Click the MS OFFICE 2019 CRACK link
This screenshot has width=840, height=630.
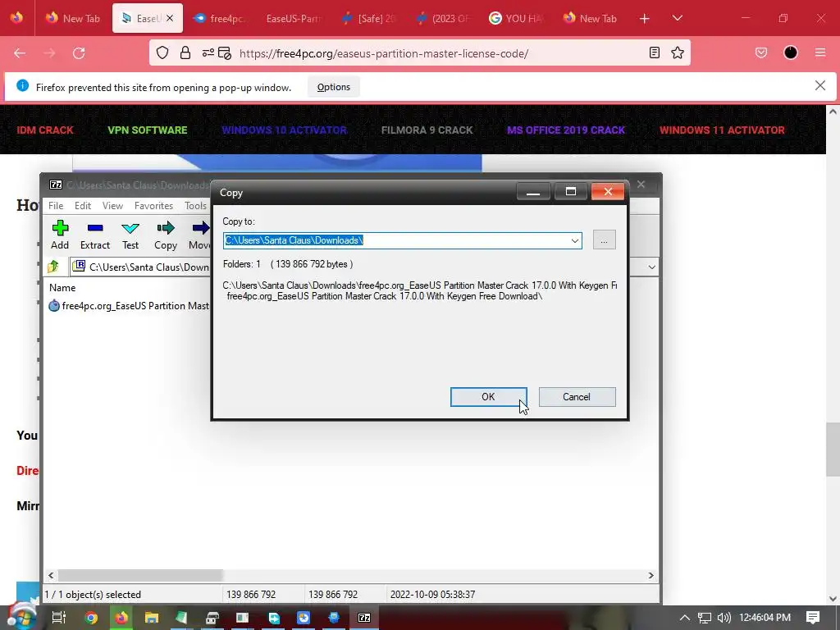(566, 130)
